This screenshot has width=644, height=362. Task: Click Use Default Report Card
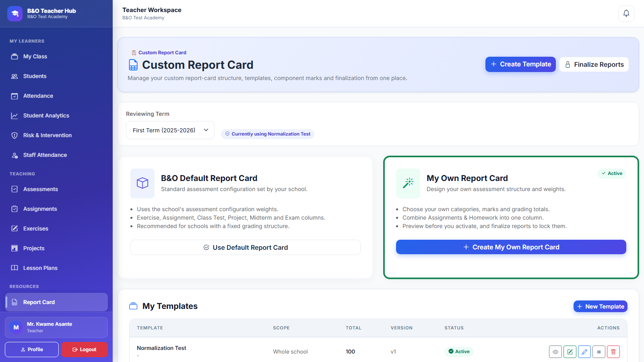[246, 247]
